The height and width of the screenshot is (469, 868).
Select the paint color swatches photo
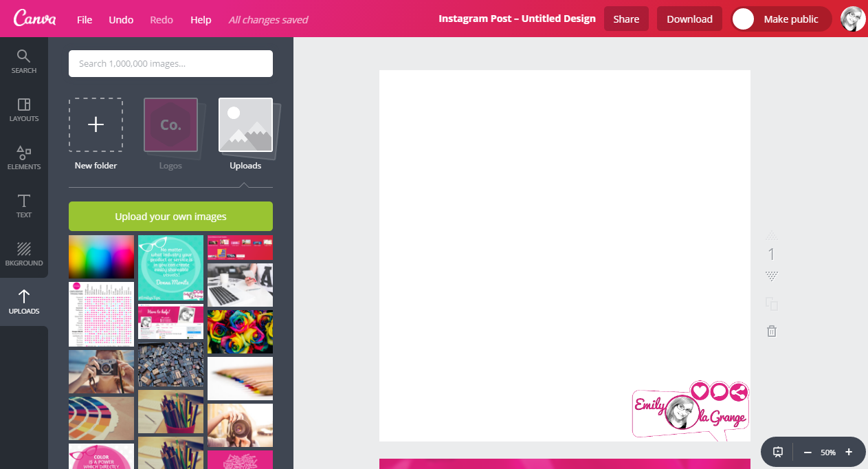[x=101, y=418]
